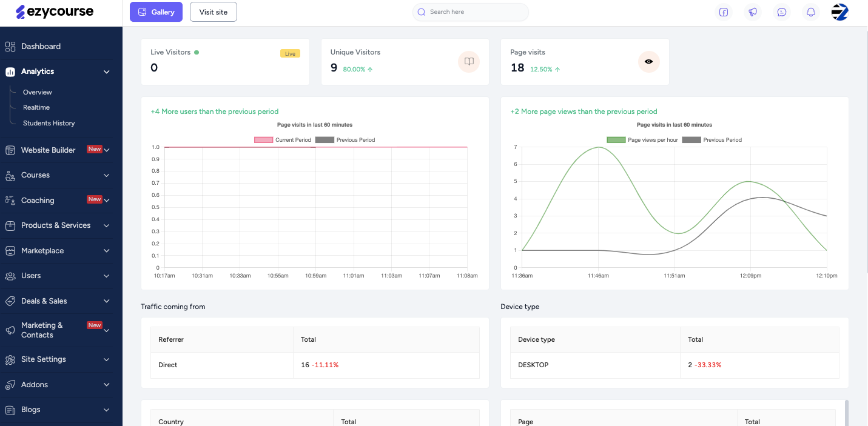This screenshot has width=868, height=426.
Task: Click the profile avatar logo
Action: 839,12
